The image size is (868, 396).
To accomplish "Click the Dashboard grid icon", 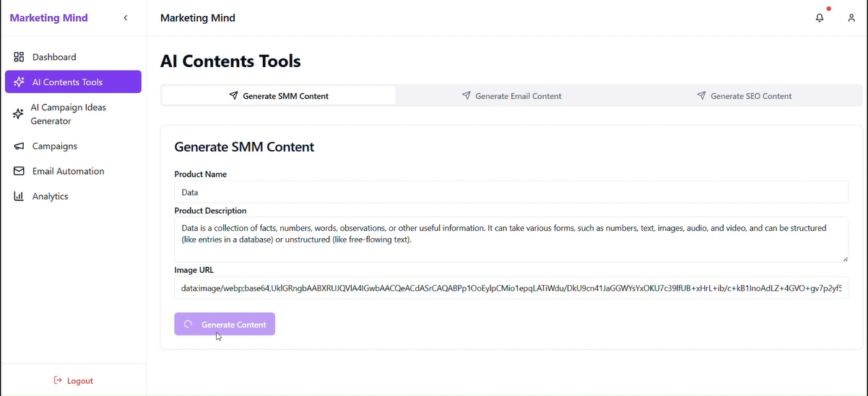I will (19, 57).
